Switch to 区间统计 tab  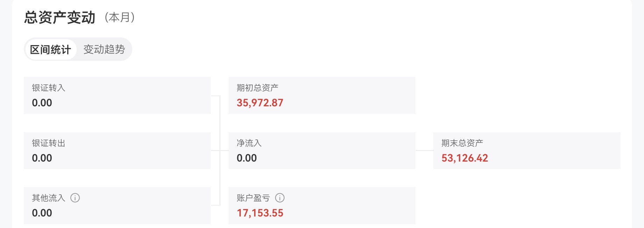coord(51,49)
